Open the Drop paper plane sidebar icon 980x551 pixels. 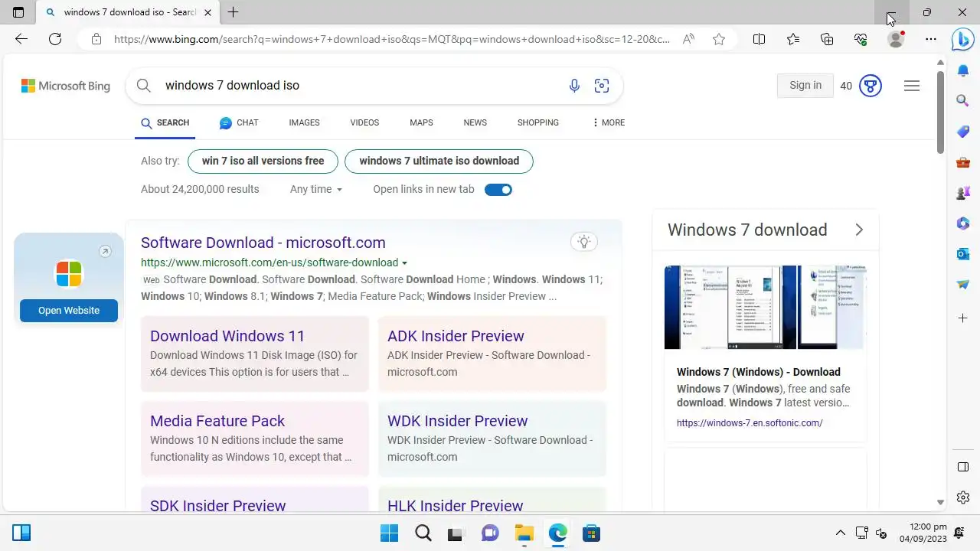(x=963, y=285)
